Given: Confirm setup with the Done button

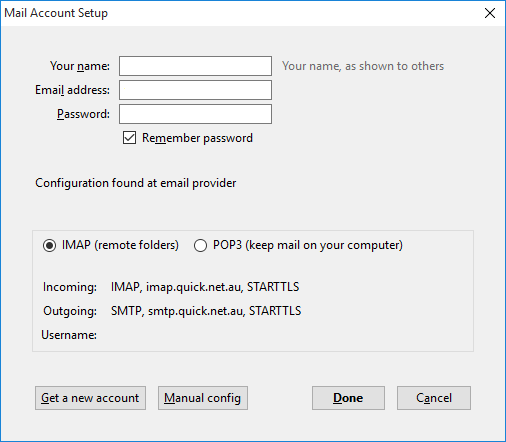Looking at the screenshot, I should pos(348,398).
